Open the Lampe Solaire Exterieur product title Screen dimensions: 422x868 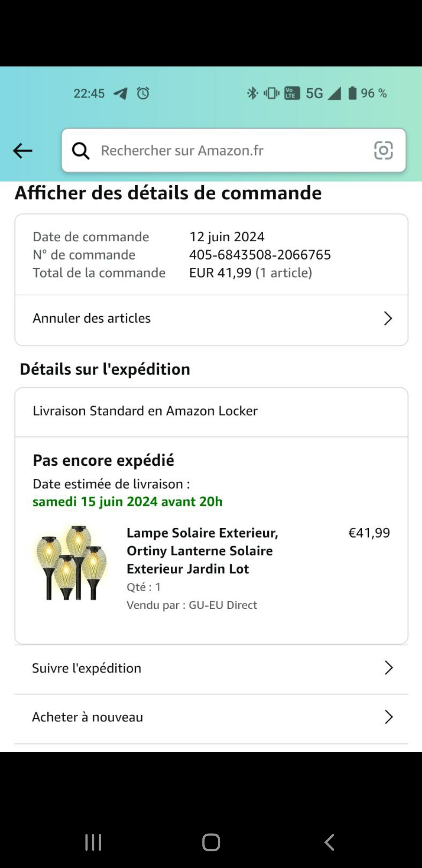click(x=202, y=551)
